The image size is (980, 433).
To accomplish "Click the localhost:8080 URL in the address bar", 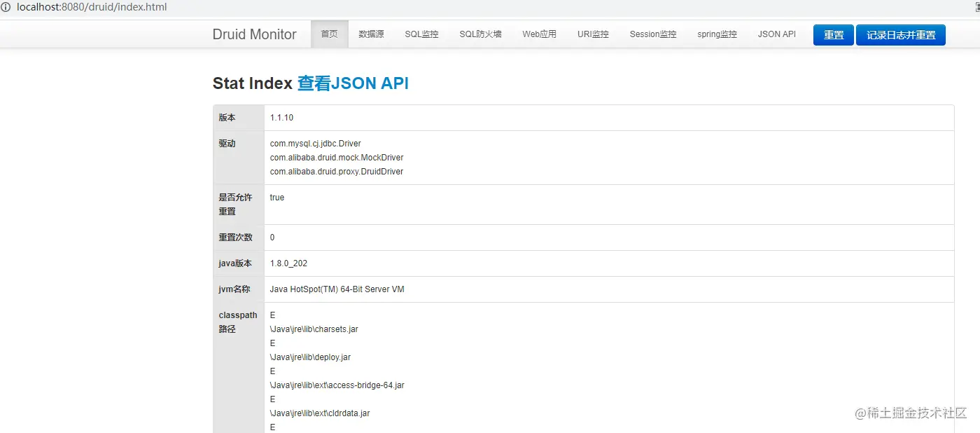I will (x=92, y=7).
